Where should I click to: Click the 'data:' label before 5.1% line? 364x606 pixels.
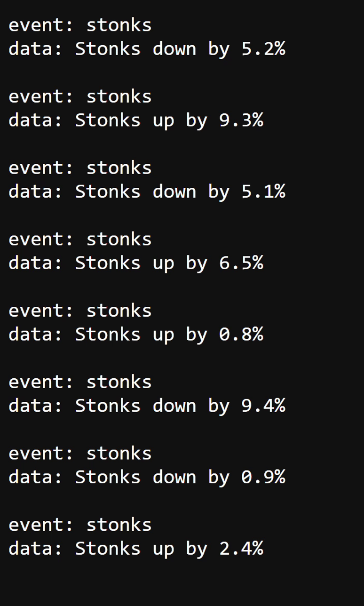[x=35, y=191]
